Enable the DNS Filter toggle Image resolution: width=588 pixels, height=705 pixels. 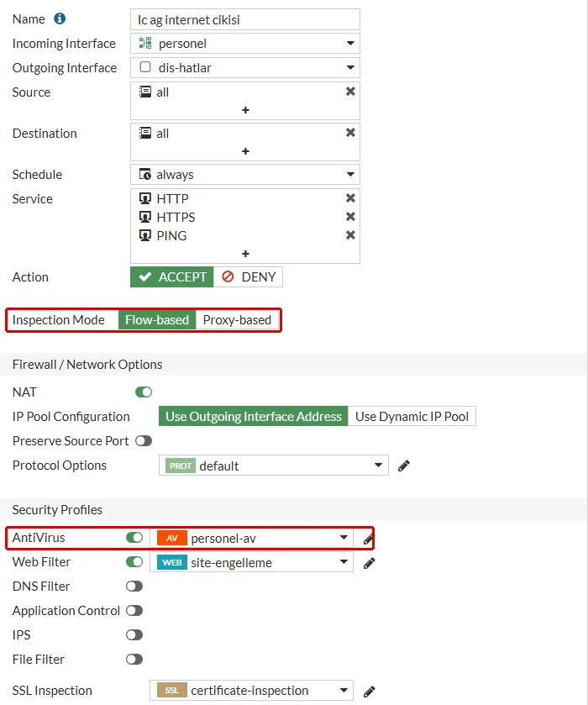click(x=134, y=586)
